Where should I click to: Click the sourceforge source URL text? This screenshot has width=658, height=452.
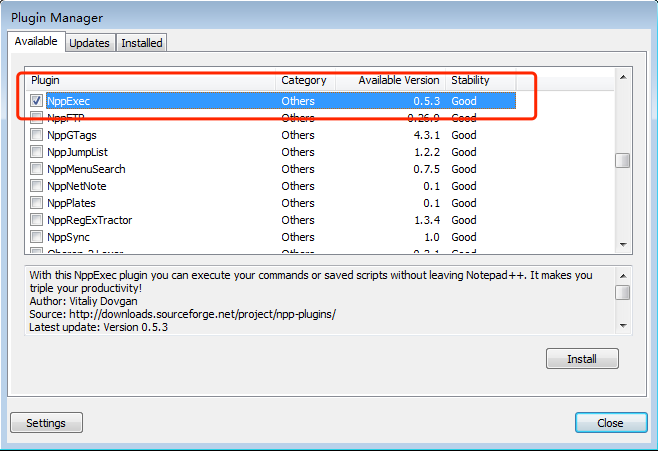(x=202, y=314)
